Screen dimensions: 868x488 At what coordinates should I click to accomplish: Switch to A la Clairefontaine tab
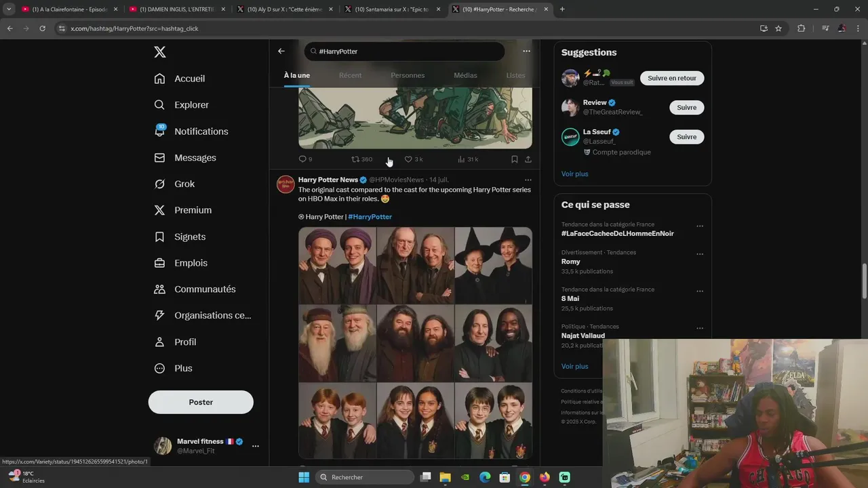click(69, 9)
